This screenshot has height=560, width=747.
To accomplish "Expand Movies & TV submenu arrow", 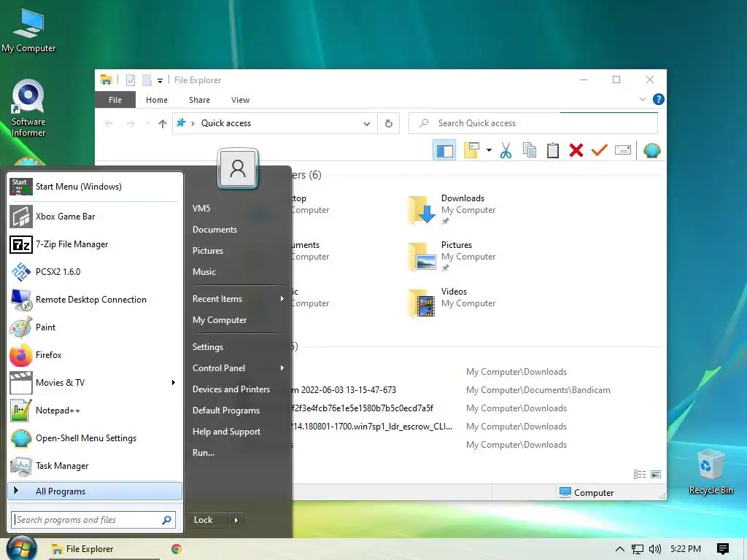I will 174,382.
